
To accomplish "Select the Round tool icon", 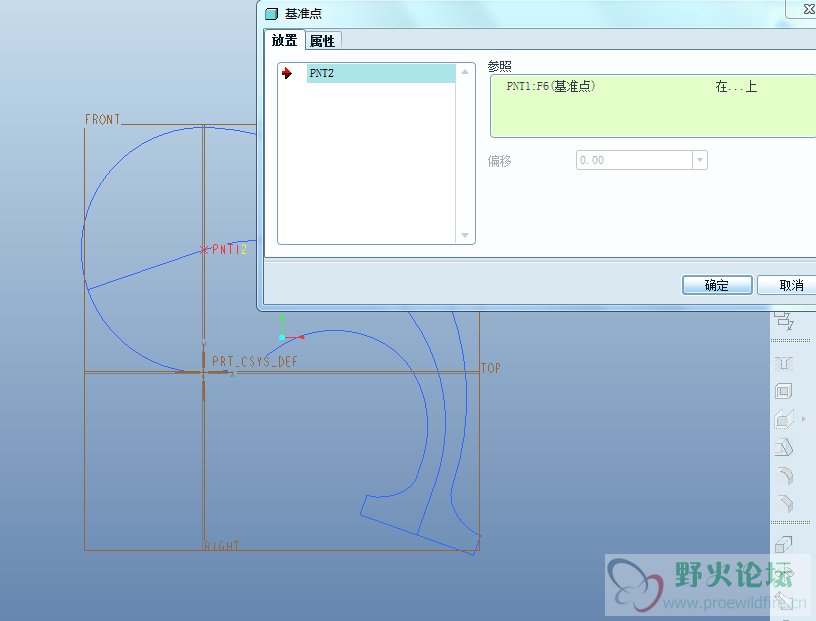I will click(x=784, y=475).
